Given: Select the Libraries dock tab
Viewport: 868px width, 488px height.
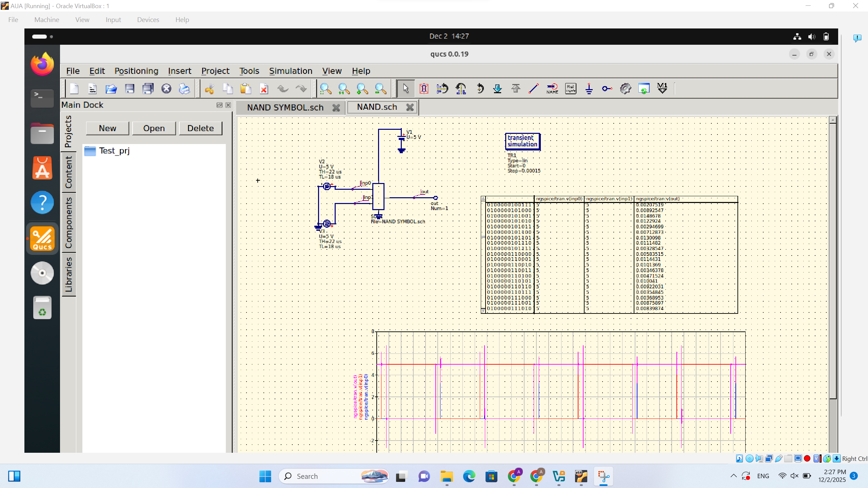Looking at the screenshot, I should (x=68, y=274).
